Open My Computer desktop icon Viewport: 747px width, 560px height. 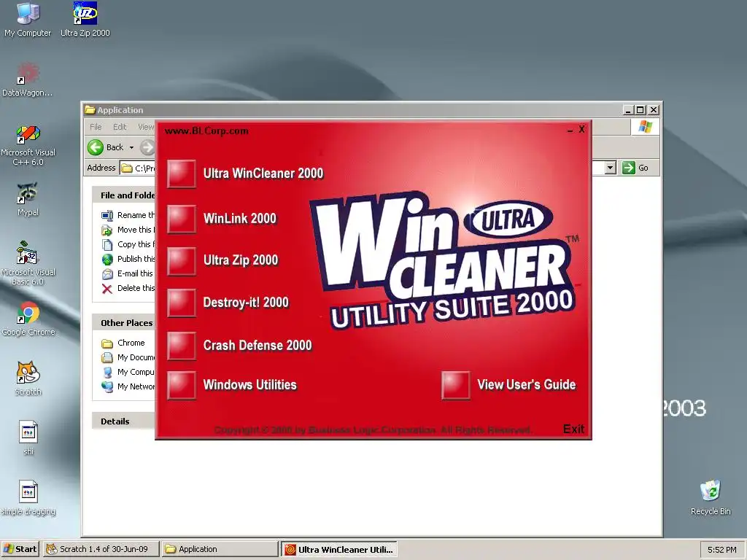click(x=28, y=20)
